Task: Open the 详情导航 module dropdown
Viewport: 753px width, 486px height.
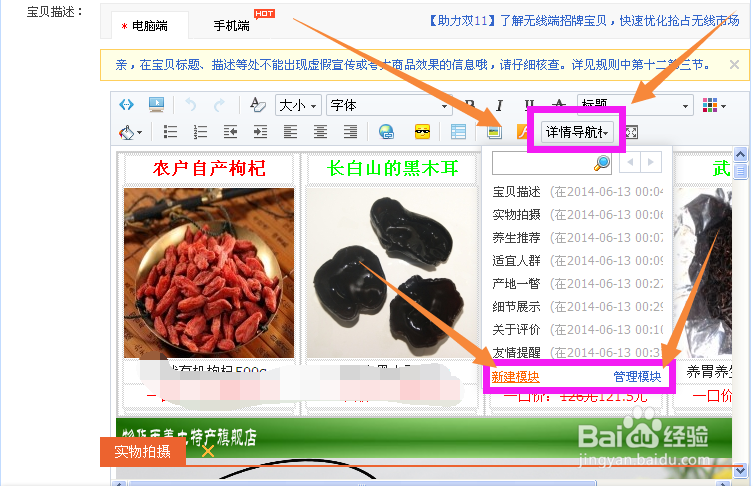Action: [x=577, y=132]
